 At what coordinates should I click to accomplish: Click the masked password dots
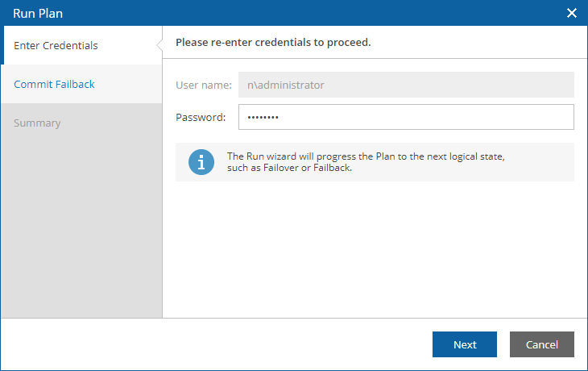263,118
